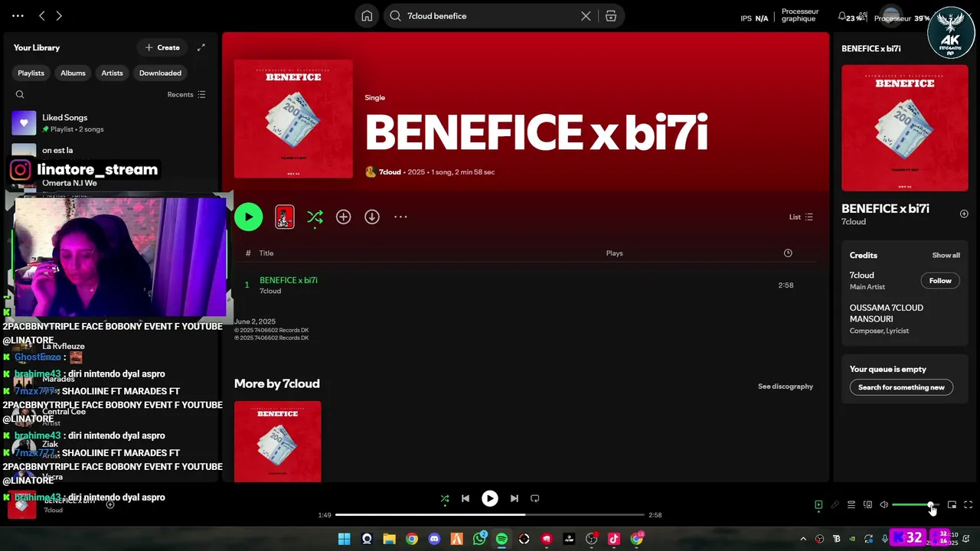980x551 pixels.
Task: Open the mini player
Action: click(x=952, y=505)
